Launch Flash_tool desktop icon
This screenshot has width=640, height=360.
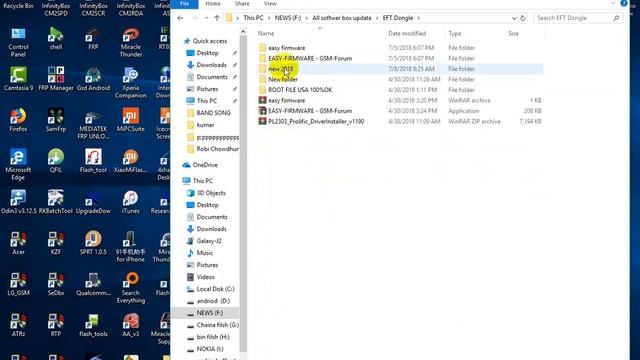(x=93, y=161)
